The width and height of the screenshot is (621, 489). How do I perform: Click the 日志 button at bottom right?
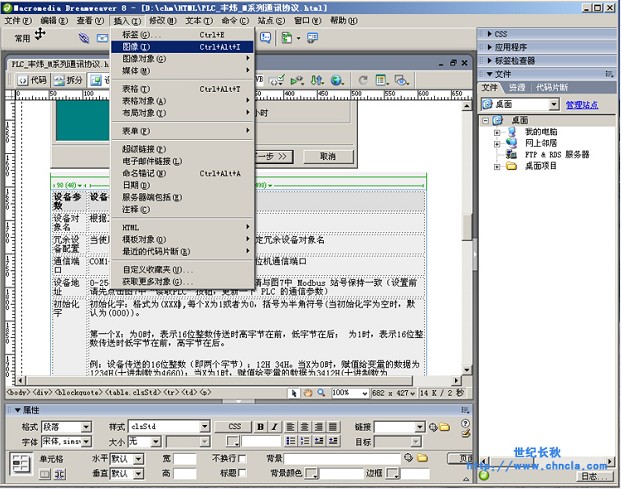point(594,476)
